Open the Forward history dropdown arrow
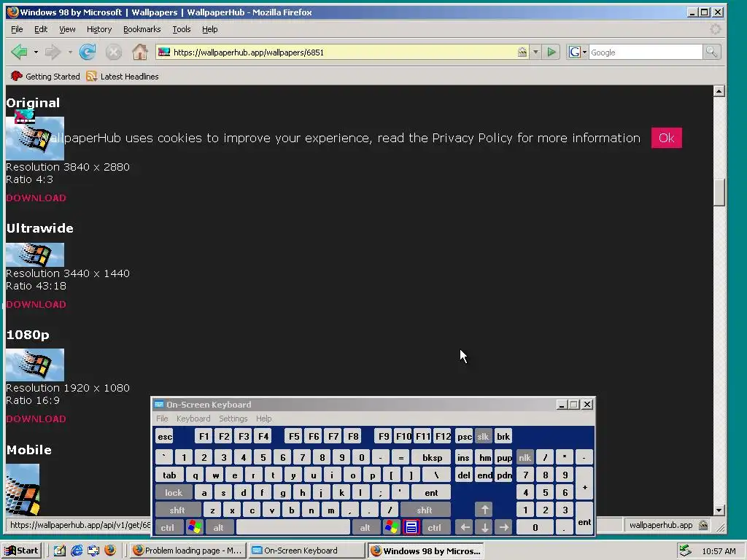 pyautogui.click(x=70, y=52)
